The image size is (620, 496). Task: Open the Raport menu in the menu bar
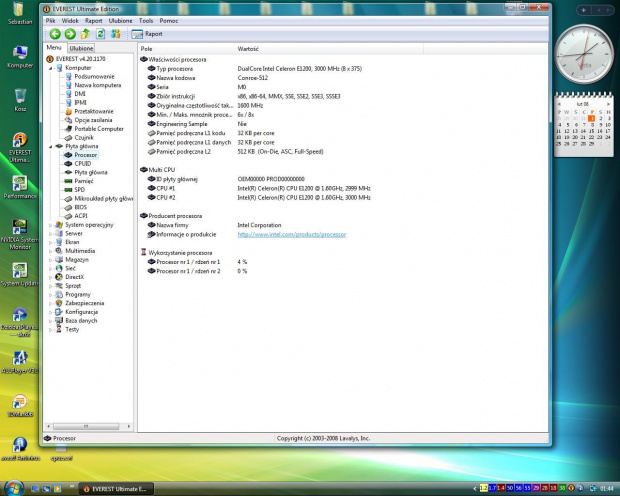(94, 21)
